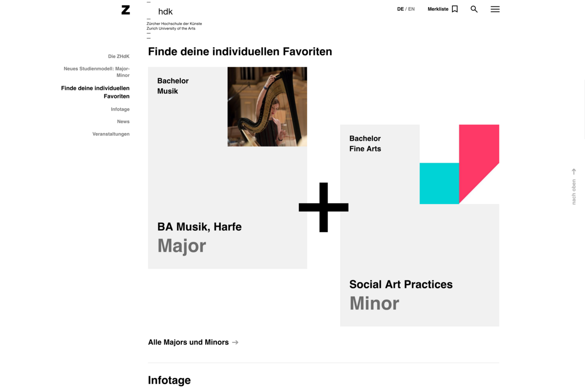Viewport: 585px width, 392px height.
Task: Click the hdk wordmark logo
Action: [165, 12]
